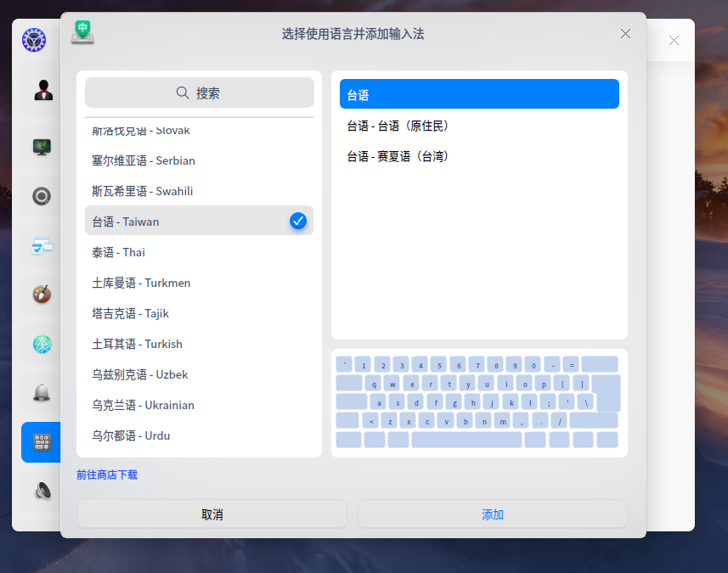The image size is (728, 573).
Task: Select 塔吉克语 - Tajik in language list
Action: (x=199, y=313)
